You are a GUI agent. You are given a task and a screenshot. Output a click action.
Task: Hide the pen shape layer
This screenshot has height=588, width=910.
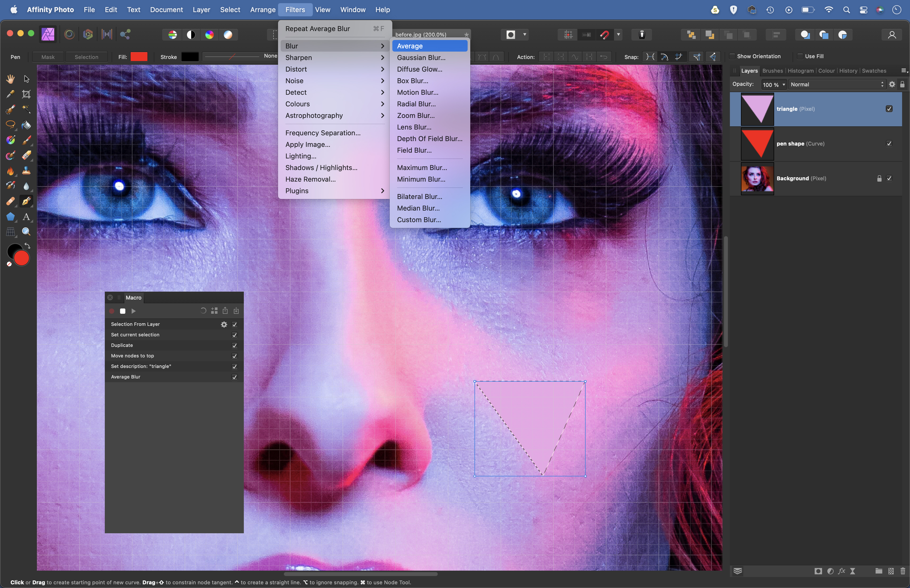(x=889, y=143)
